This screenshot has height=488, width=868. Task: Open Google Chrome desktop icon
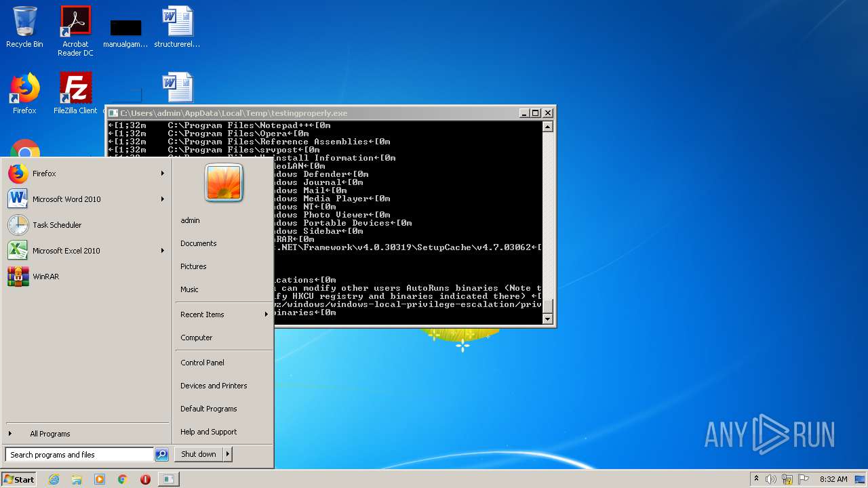[25, 149]
